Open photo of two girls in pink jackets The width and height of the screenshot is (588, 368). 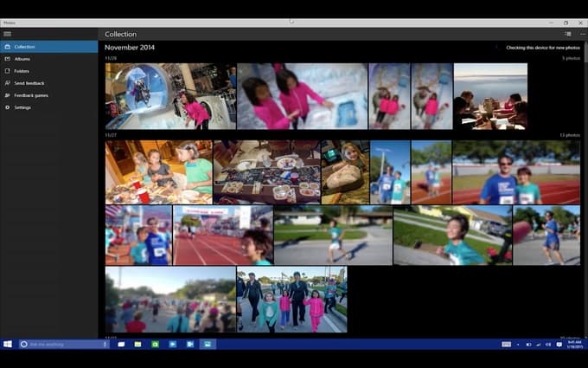(303, 96)
